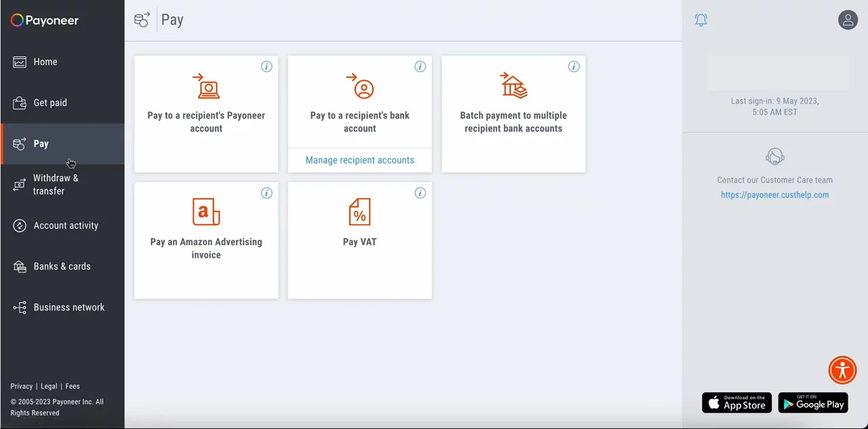Open the user profile avatar menu

pos(848,20)
